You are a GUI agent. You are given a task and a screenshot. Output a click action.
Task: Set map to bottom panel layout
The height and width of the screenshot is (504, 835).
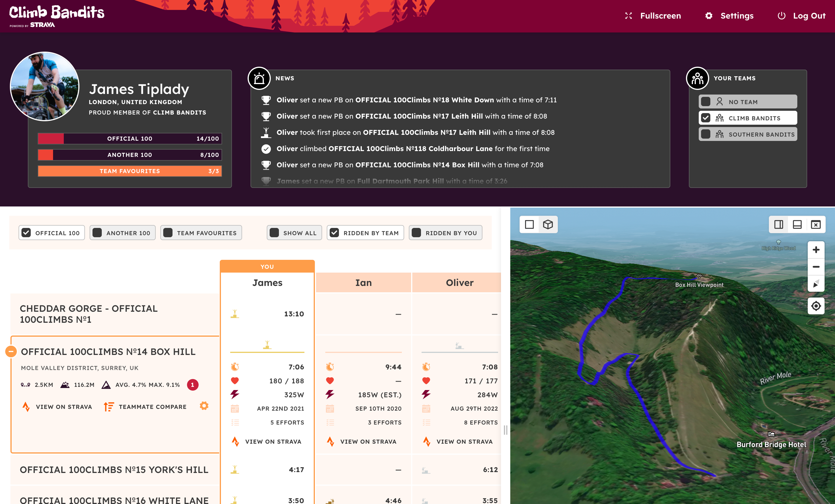[x=797, y=224]
